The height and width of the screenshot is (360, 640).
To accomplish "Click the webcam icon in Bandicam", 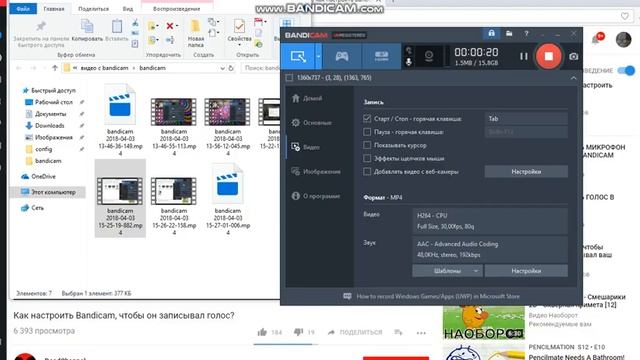I will pos(429,56).
